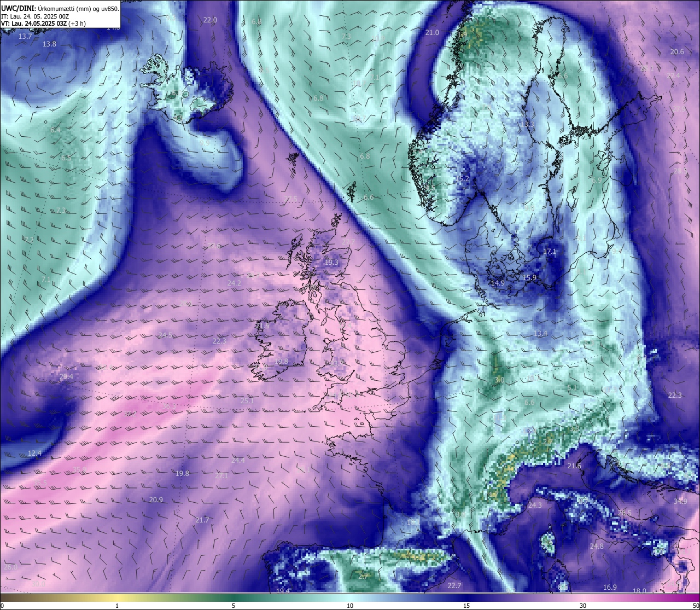Click the 34.9 value label
The image size is (700, 610).
[x=680, y=502]
